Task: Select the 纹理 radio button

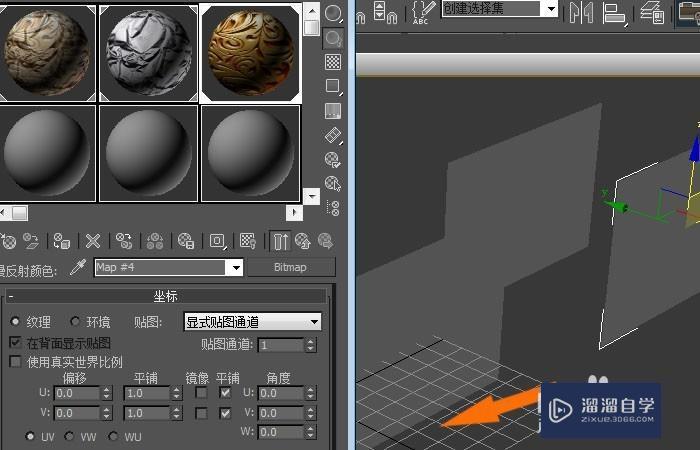Action: [15, 321]
